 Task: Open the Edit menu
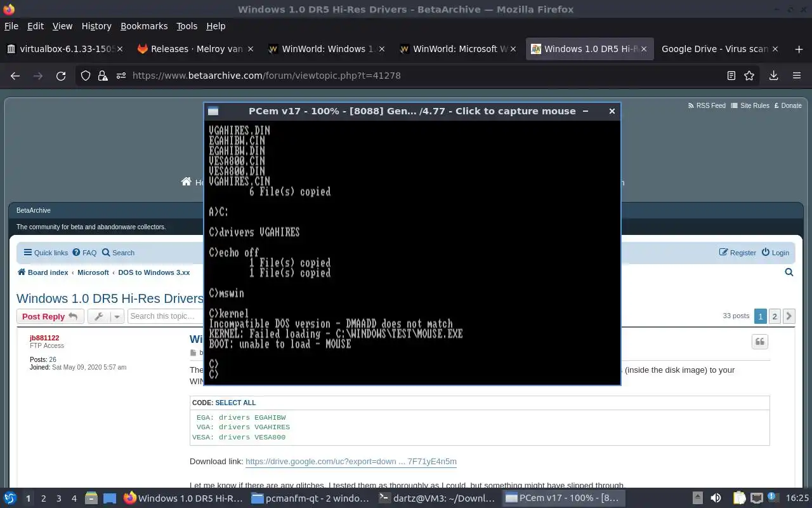36,26
